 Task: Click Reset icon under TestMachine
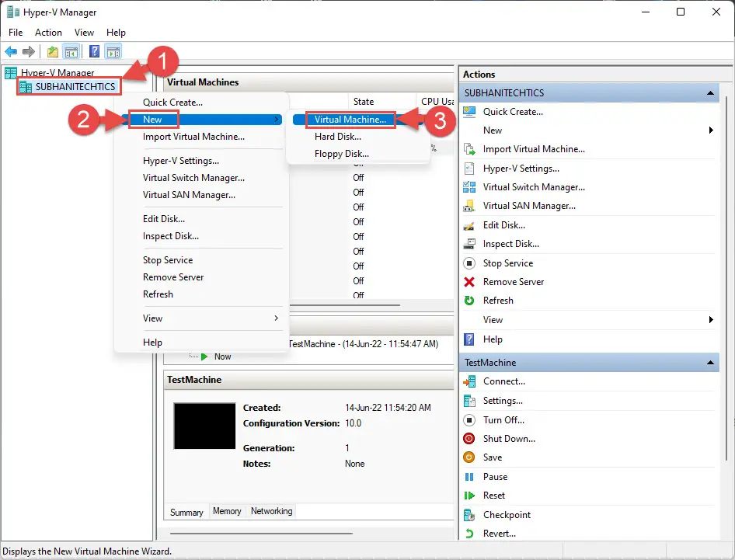pos(469,496)
